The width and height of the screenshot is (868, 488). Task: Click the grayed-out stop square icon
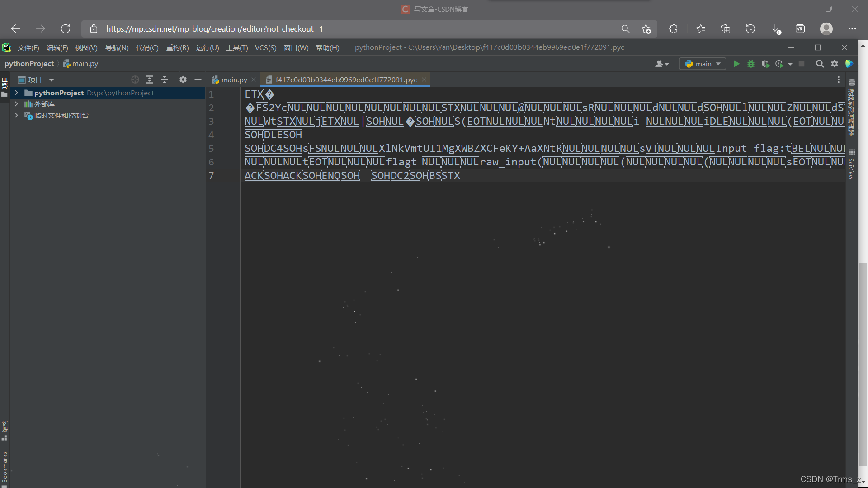coord(802,64)
